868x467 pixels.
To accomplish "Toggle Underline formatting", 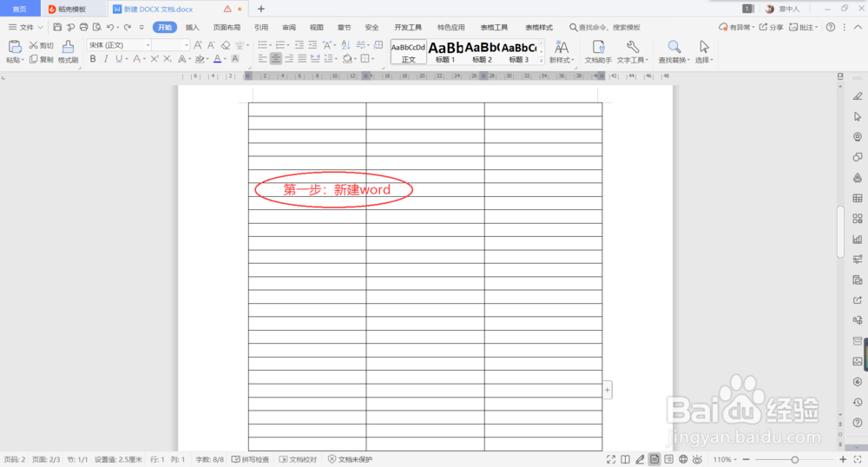I will (118, 59).
